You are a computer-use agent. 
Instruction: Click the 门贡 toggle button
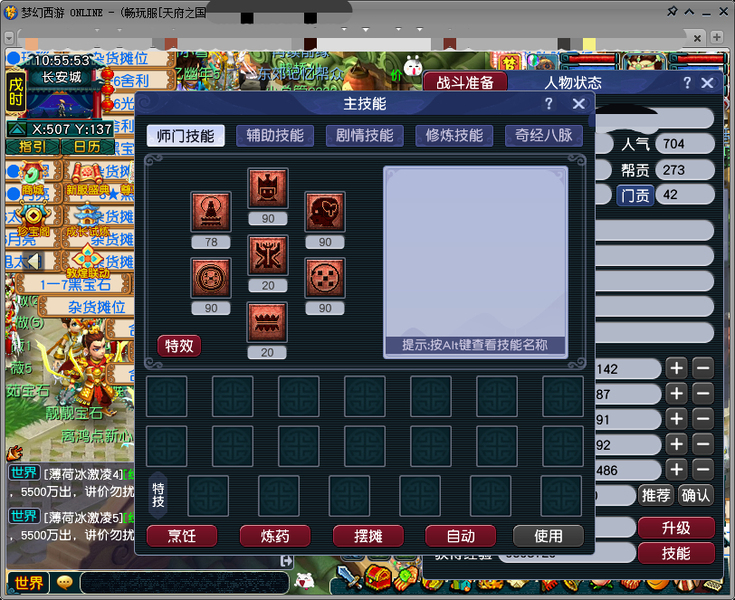635,195
